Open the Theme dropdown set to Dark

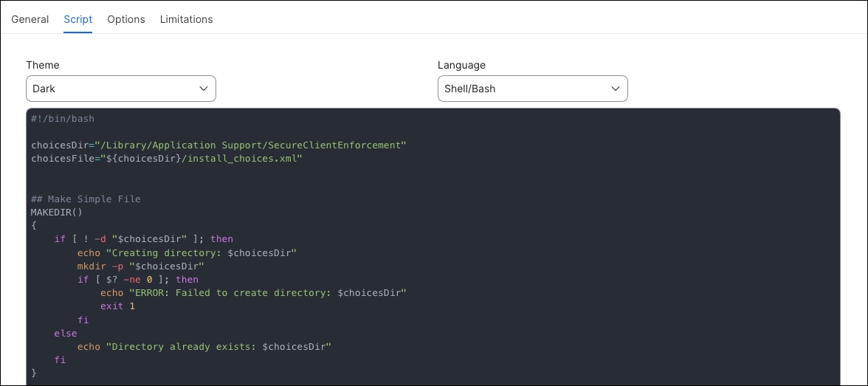coord(121,89)
